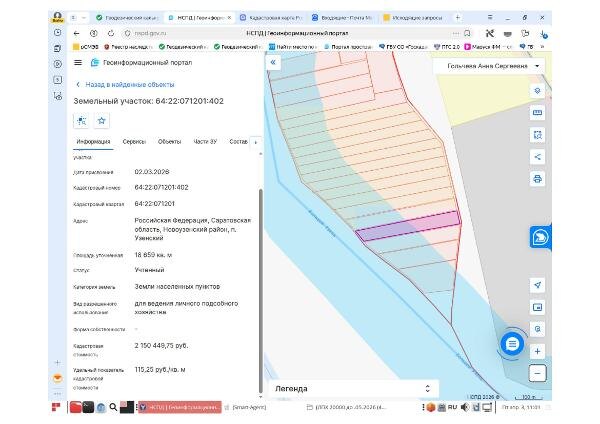Open the portal hamburger menu

click(x=78, y=62)
